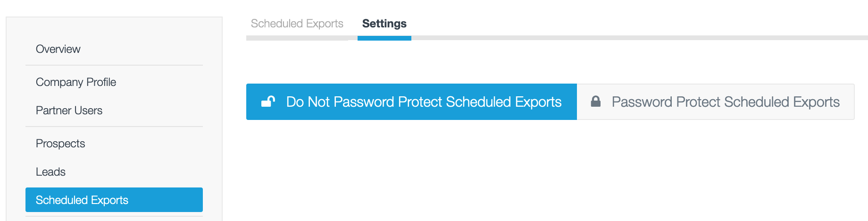Click the open padlock icon
Image resolution: width=868 pixels, height=221 pixels.
[268, 102]
